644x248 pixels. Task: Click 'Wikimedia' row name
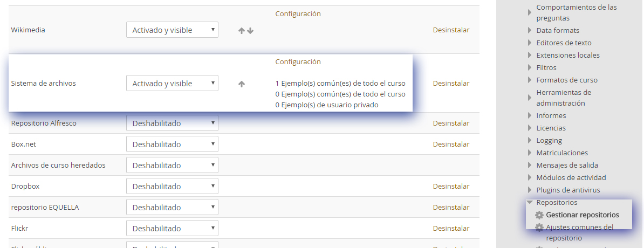[x=28, y=30]
